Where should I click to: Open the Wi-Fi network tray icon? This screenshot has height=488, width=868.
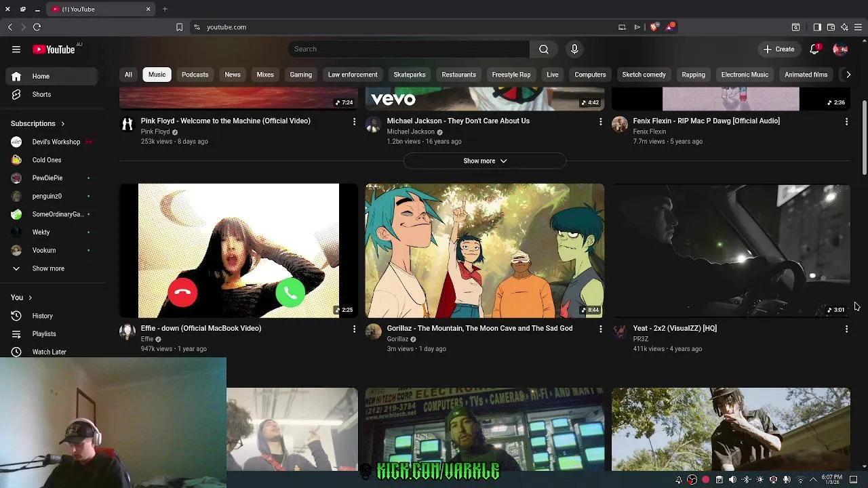tap(800, 480)
